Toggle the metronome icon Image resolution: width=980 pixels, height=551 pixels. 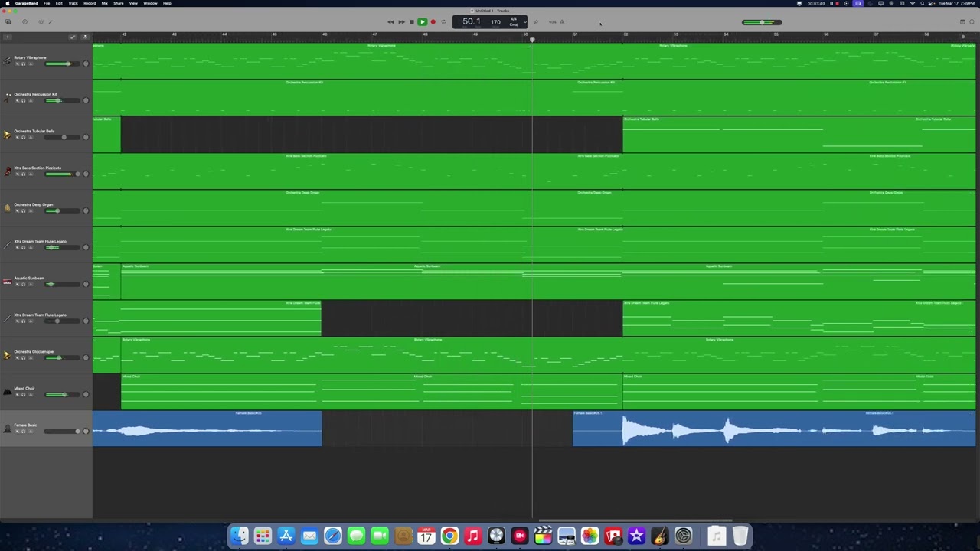(562, 22)
